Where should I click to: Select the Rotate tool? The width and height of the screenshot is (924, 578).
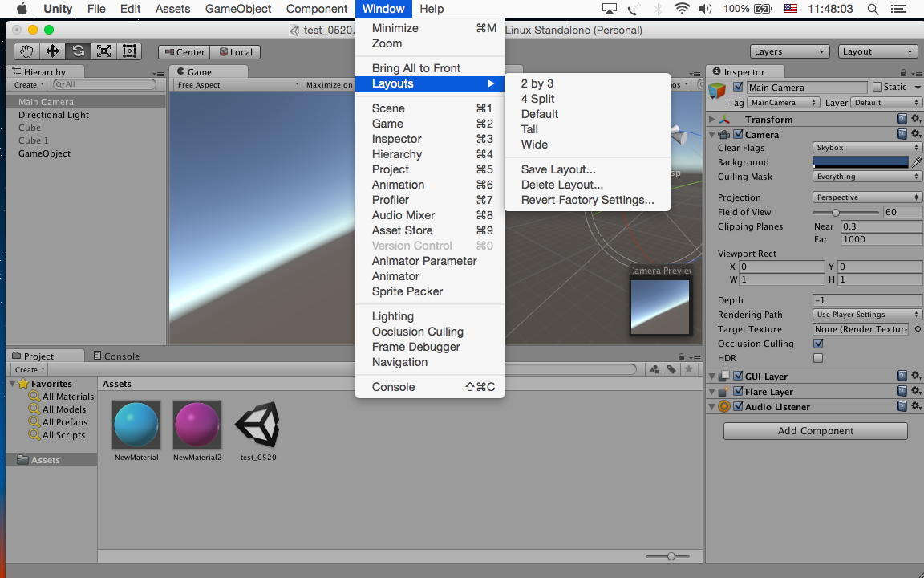(x=78, y=51)
